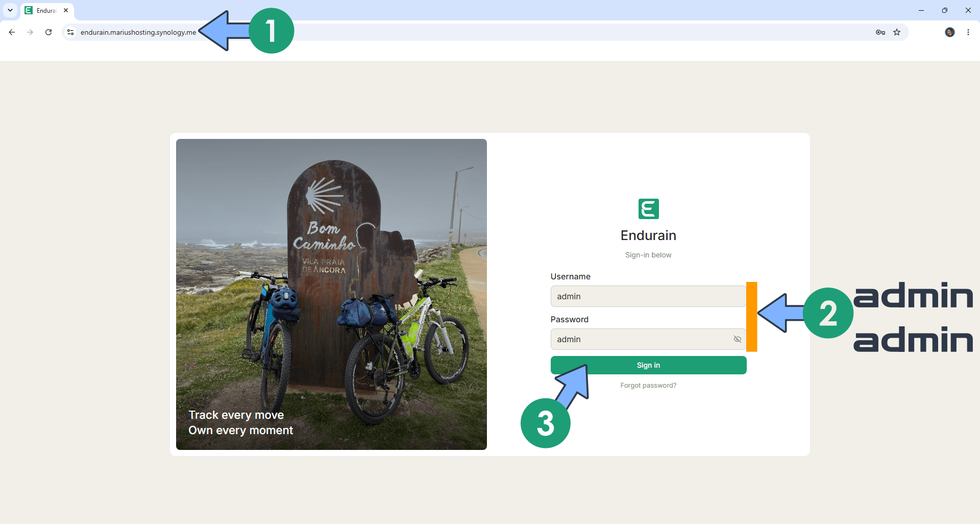Open the Chrome three-dot menu
This screenshot has width=980, height=524.
pyautogui.click(x=968, y=32)
